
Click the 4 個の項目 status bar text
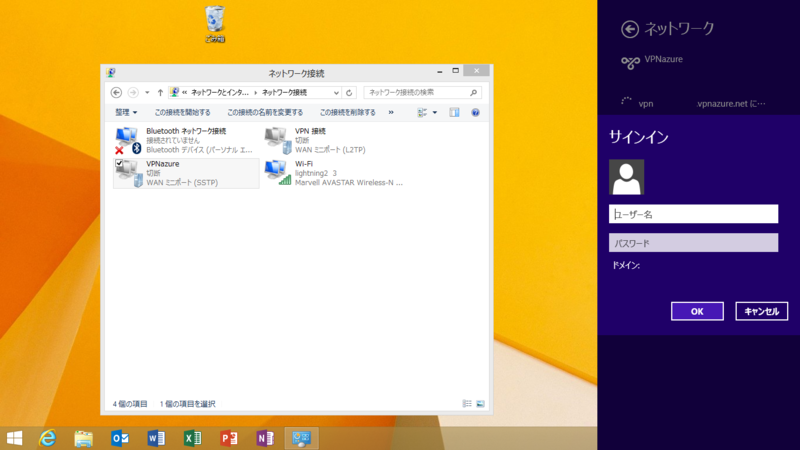[130, 404]
